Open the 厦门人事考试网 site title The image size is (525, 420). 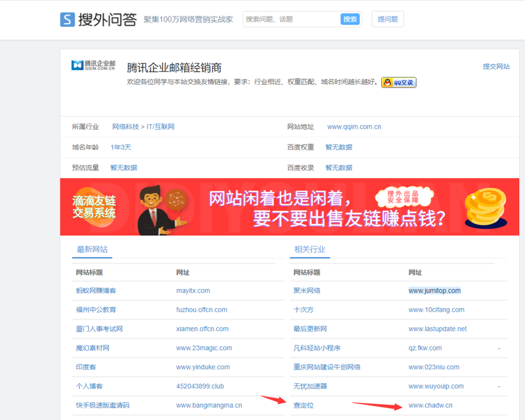point(99,329)
